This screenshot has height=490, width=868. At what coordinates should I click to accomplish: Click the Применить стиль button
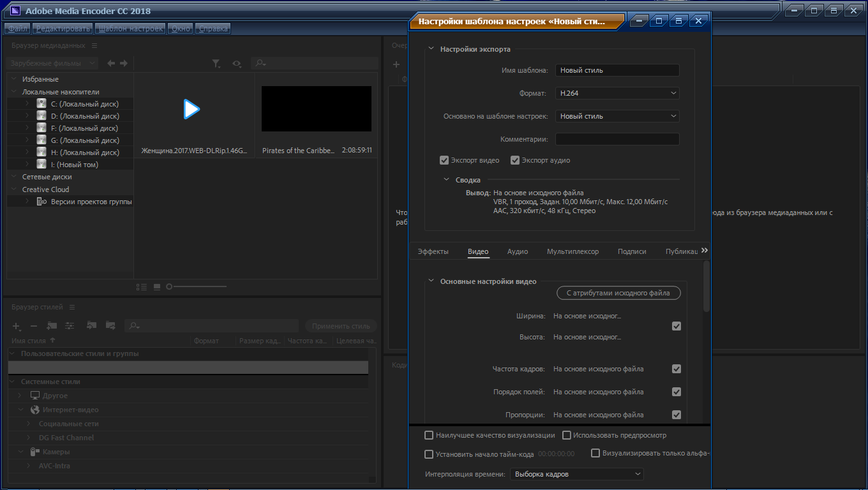click(x=341, y=326)
